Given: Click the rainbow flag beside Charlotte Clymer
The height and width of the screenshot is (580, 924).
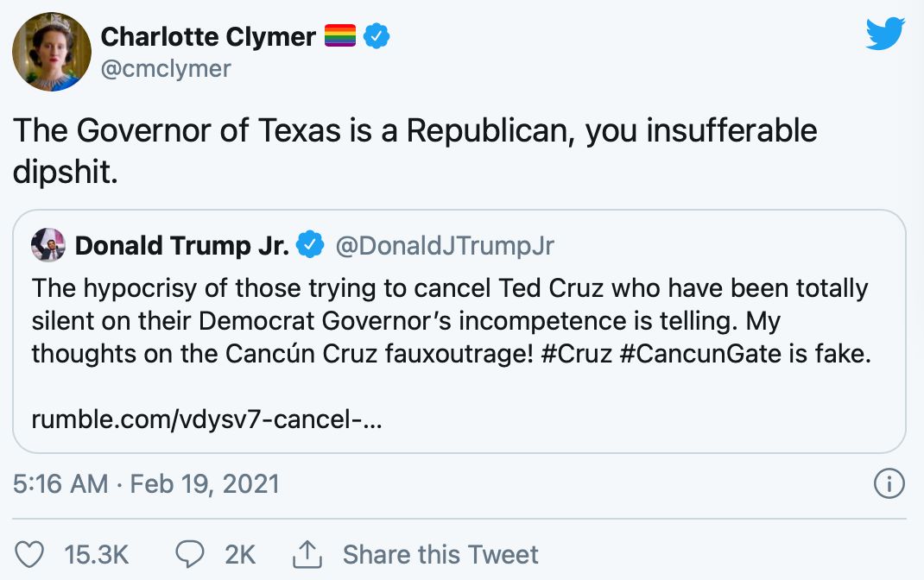Looking at the screenshot, I should click(340, 36).
